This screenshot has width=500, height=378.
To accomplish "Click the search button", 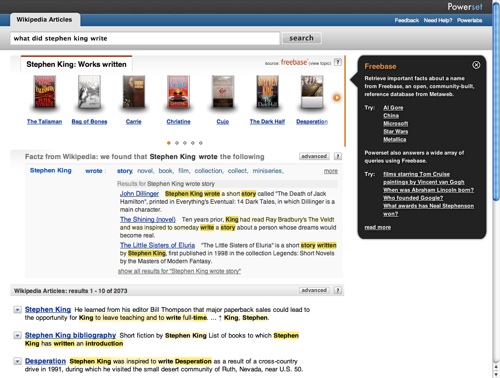I will click(x=302, y=38).
